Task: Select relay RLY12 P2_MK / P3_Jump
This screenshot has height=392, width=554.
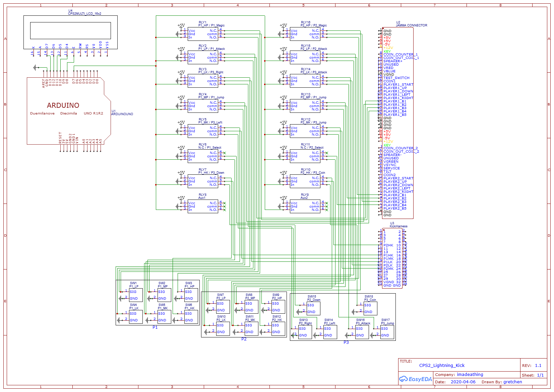Action: point(305,131)
